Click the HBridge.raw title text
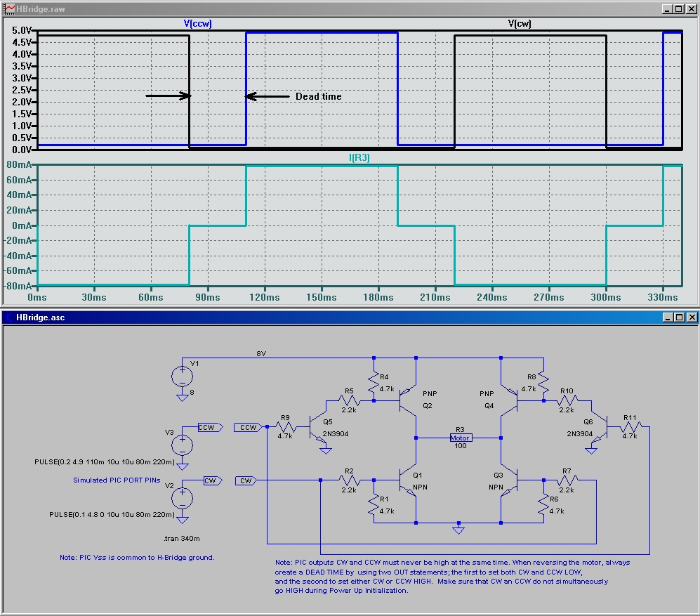The width and height of the screenshot is (700, 616). 41,9
